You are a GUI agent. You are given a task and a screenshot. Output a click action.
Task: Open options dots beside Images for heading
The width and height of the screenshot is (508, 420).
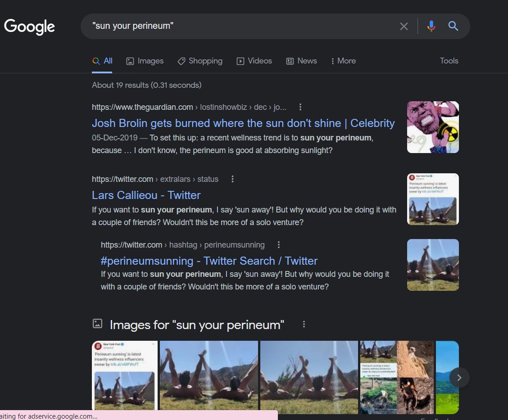coord(304,324)
